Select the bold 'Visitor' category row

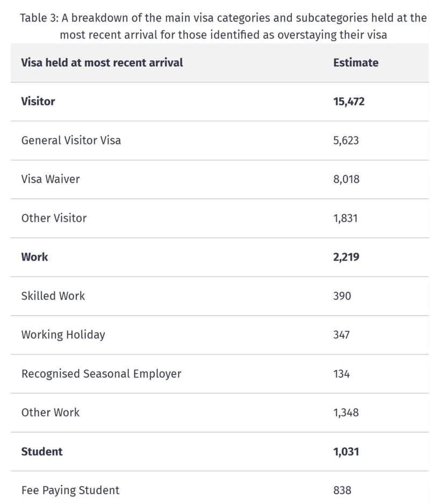220,102
